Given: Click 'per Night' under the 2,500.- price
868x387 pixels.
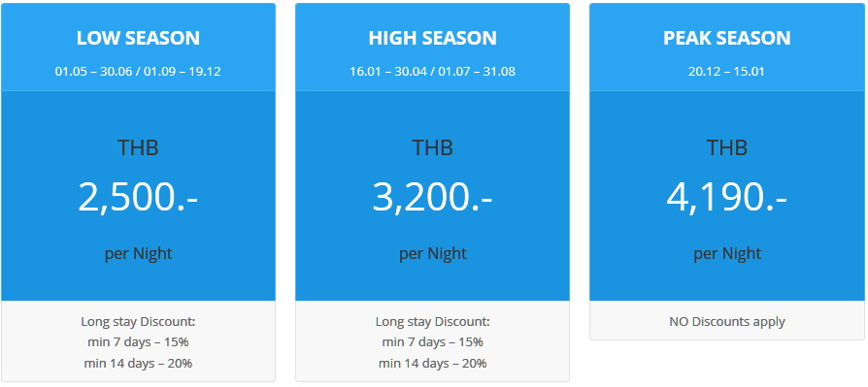Looking at the screenshot, I should coord(138,254).
